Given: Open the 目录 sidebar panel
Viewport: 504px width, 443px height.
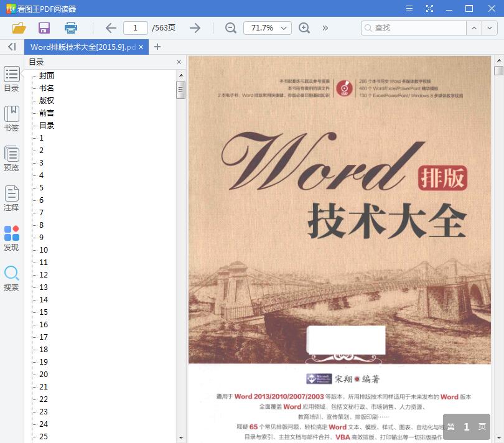Looking at the screenshot, I should pyautogui.click(x=12, y=79).
